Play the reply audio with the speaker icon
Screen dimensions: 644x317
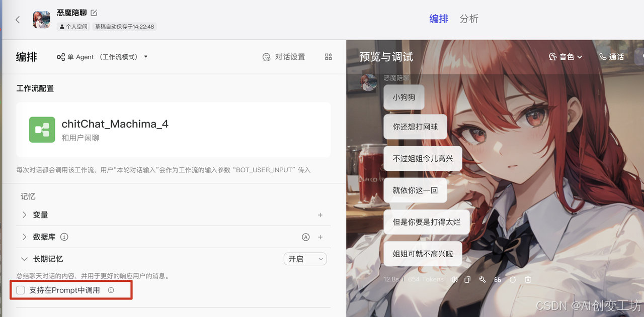click(x=454, y=280)
